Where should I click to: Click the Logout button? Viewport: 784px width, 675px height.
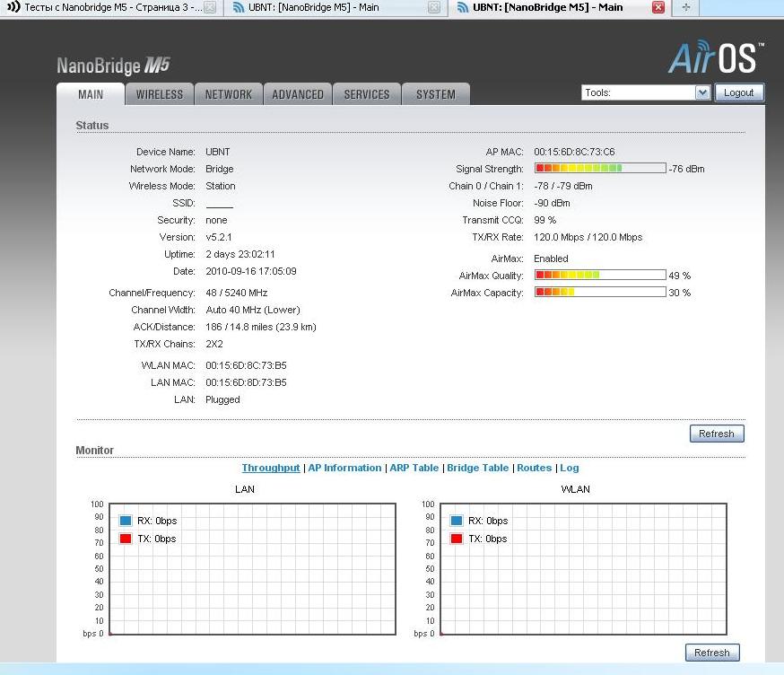(x=739, y=92)
